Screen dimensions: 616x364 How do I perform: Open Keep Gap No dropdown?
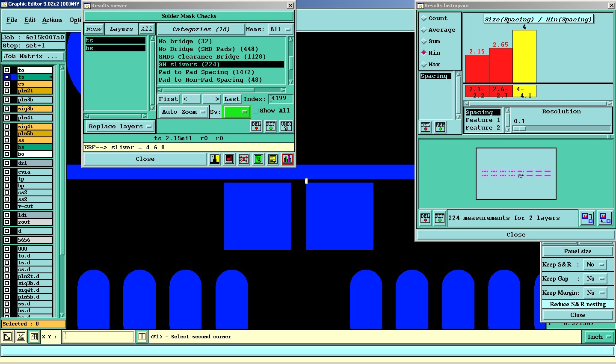(x=595, y=279)
